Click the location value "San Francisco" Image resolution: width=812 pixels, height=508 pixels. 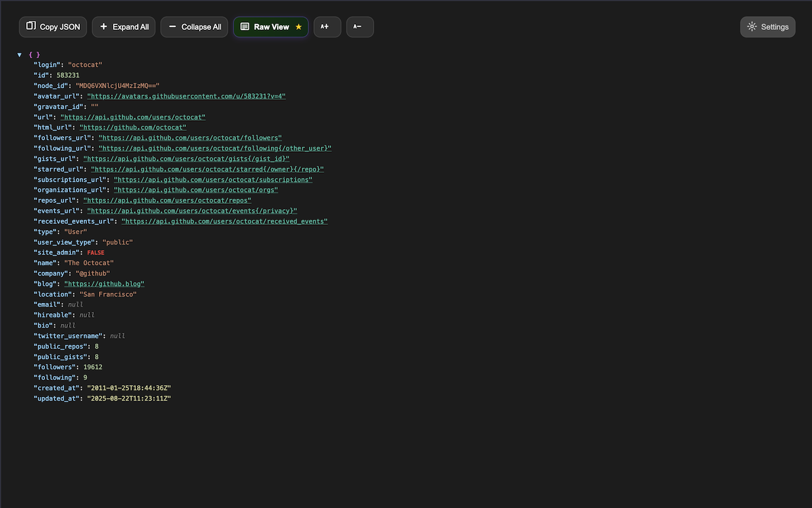(108, 294)
